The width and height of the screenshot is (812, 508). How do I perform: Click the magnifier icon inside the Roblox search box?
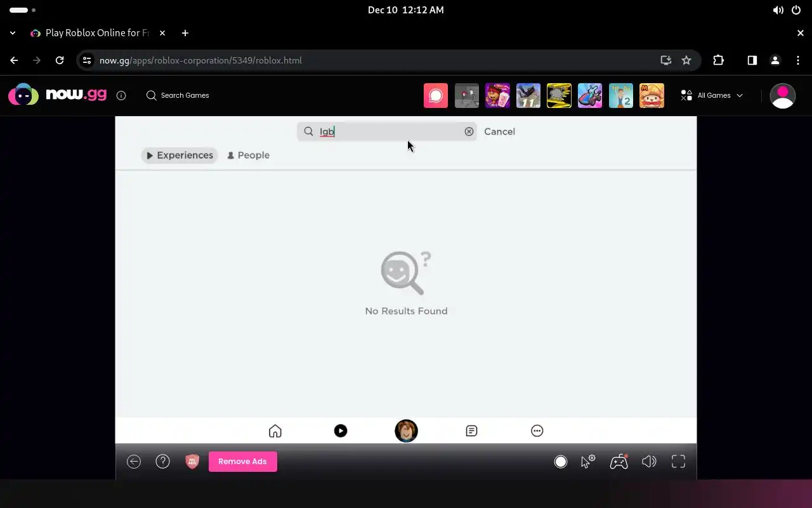coord(308,131)
